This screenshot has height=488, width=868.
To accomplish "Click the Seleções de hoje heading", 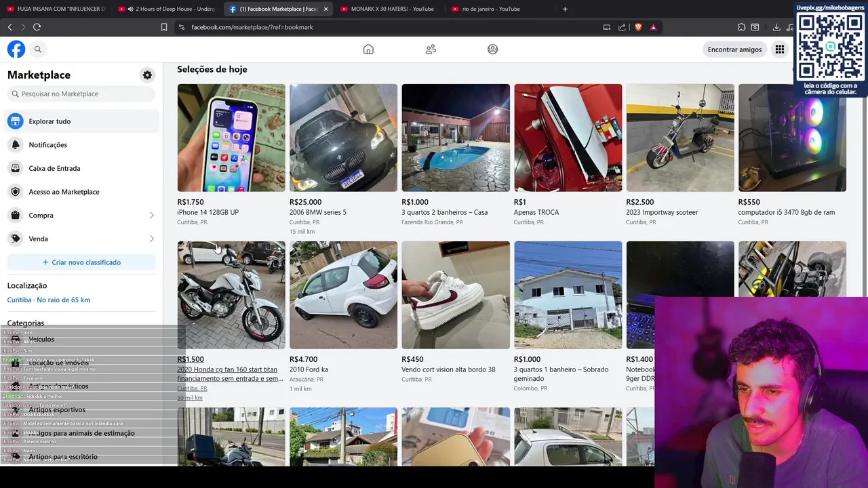I will [x=212, y=69].
